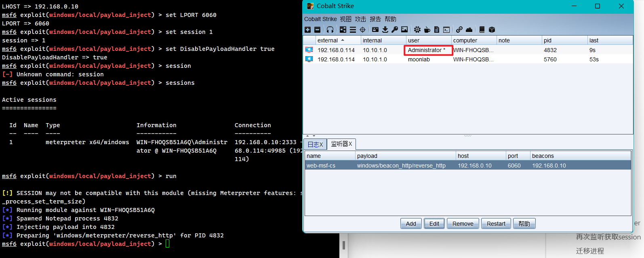644x258 pixels.
Task: Click 迁移进程 text behind window
Action: (x=590, y=251)
